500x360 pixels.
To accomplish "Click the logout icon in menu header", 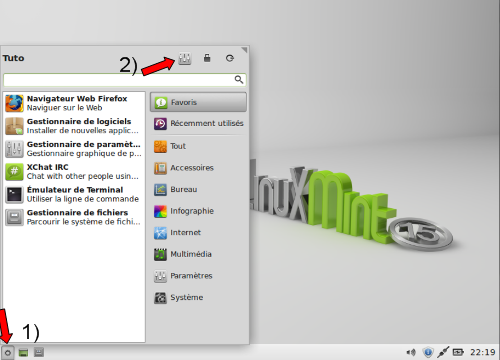I will coord(230,58).
